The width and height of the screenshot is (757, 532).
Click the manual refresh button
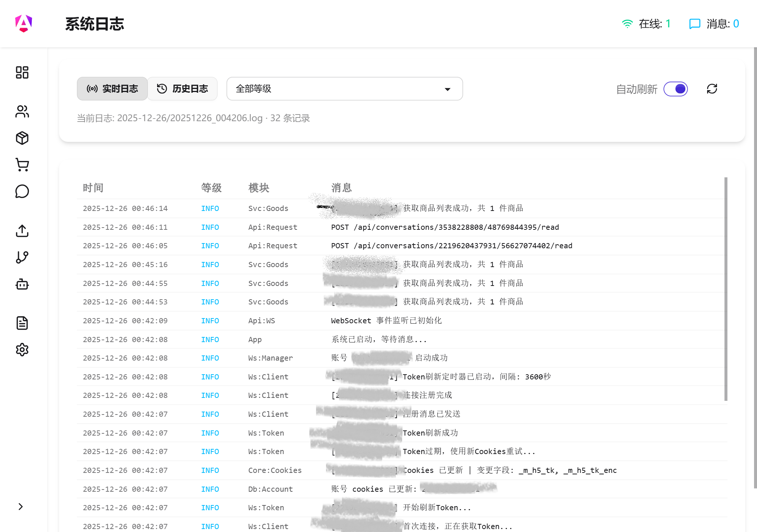(x=712, y=89)
